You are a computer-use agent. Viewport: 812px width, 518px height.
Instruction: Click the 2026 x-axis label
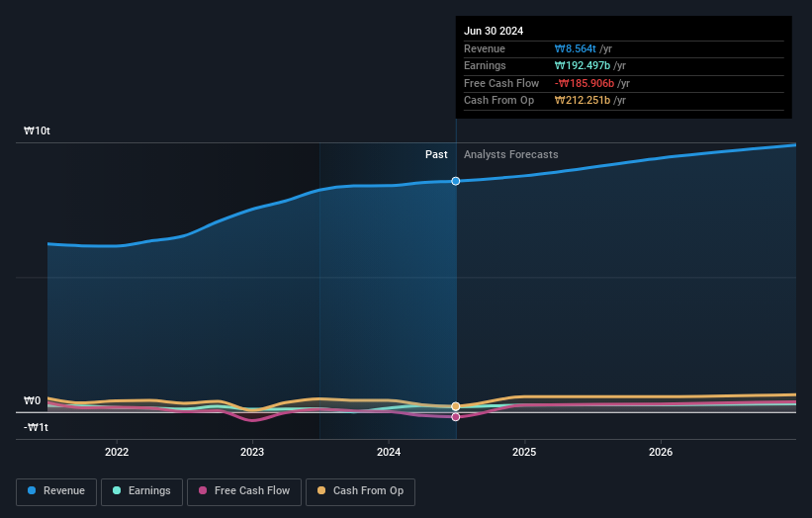pos(661,452)
